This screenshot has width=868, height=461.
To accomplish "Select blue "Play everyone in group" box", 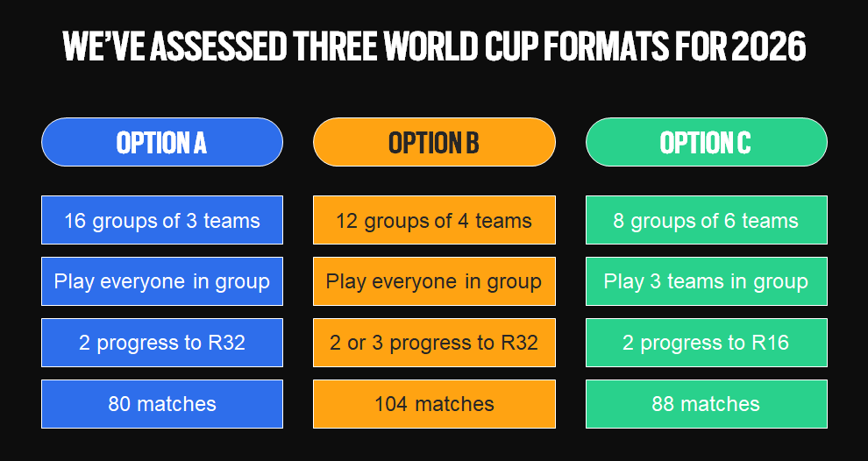I will (162, 281).
